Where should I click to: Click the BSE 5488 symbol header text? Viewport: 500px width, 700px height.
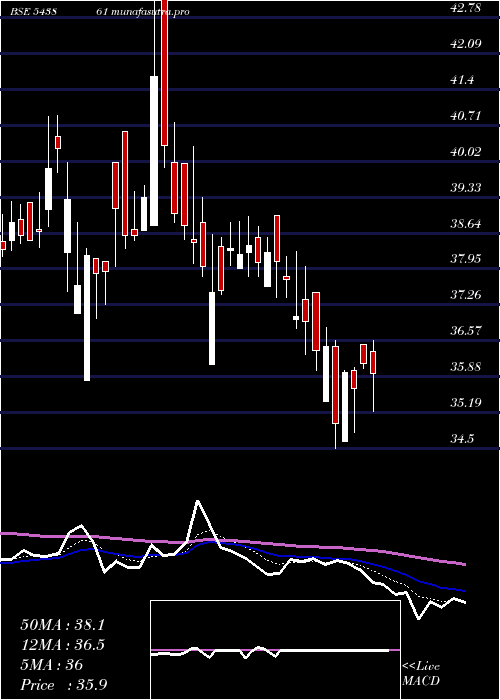[x=33, y=12]
